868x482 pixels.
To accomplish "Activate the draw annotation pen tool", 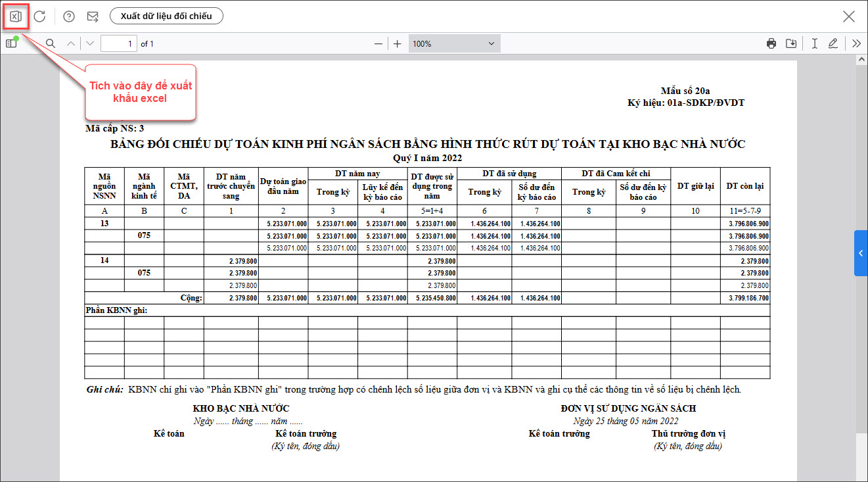I will coord(833,43).
